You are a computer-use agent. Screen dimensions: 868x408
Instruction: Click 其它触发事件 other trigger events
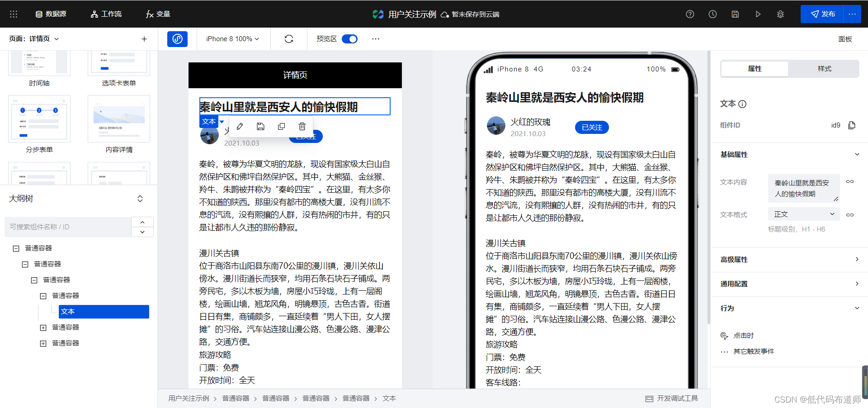click(748, 351)
